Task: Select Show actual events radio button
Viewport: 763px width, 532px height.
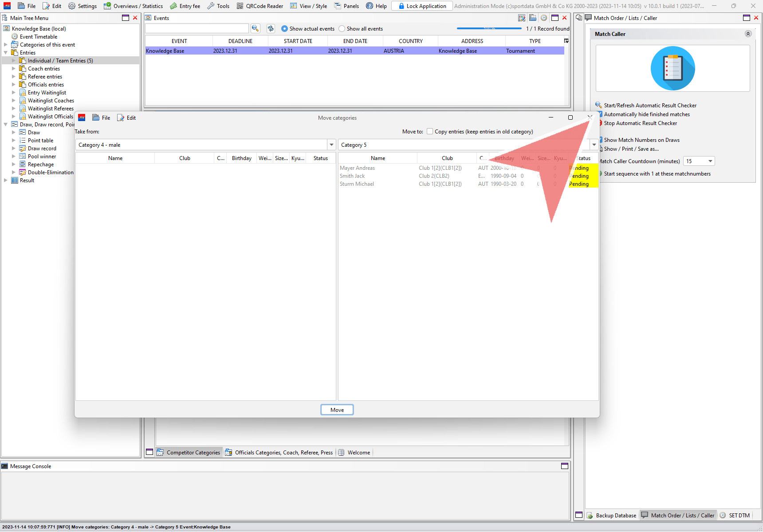Action: pos(284,29)
